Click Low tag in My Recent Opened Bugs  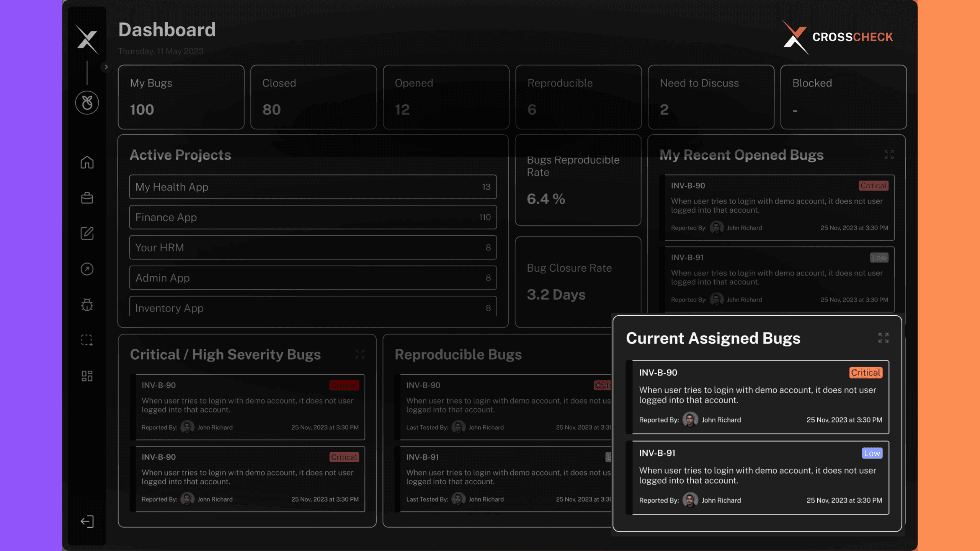879,258
